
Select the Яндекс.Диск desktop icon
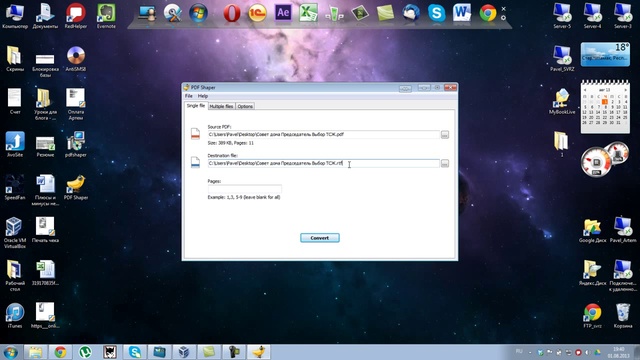(592, 273)
